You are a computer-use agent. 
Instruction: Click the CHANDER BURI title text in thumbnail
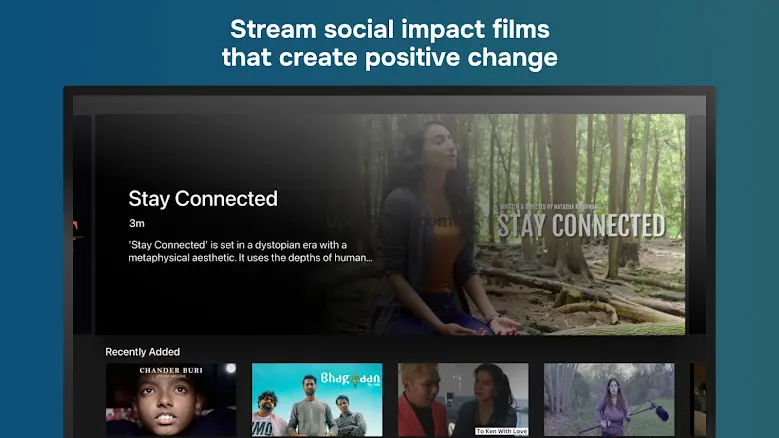(171, 370)
